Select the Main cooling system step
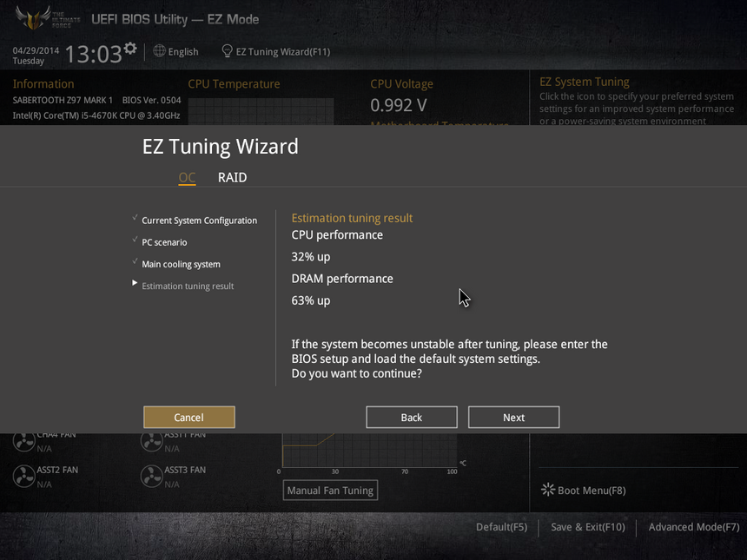Viewport: 747px width, 560px height. [x=181, y=264]
